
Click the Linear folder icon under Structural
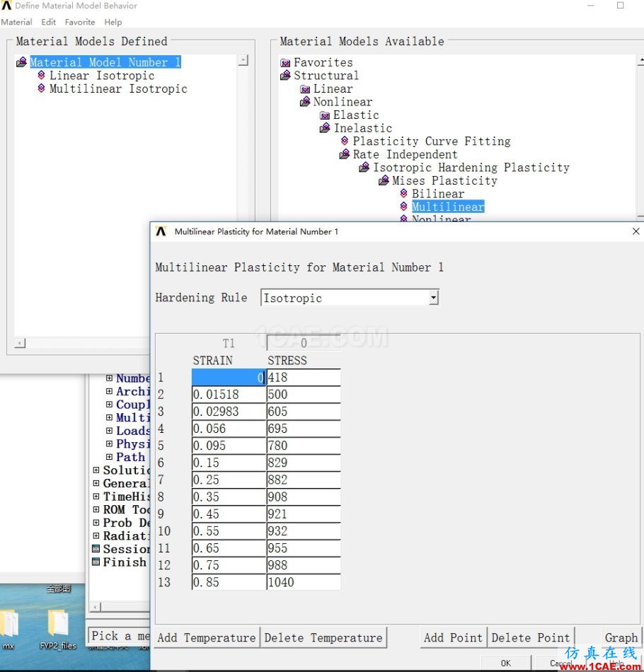pyautogui.click(x=305, y=89)
